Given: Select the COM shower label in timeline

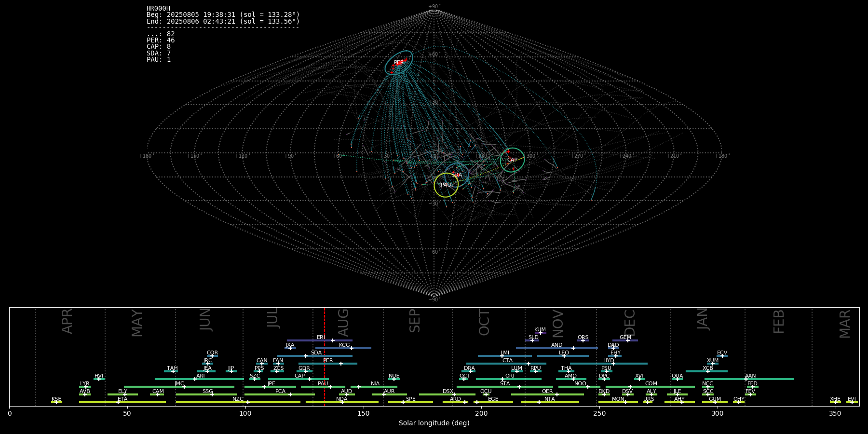Looking at the screenshot, I should coord(651,384).
